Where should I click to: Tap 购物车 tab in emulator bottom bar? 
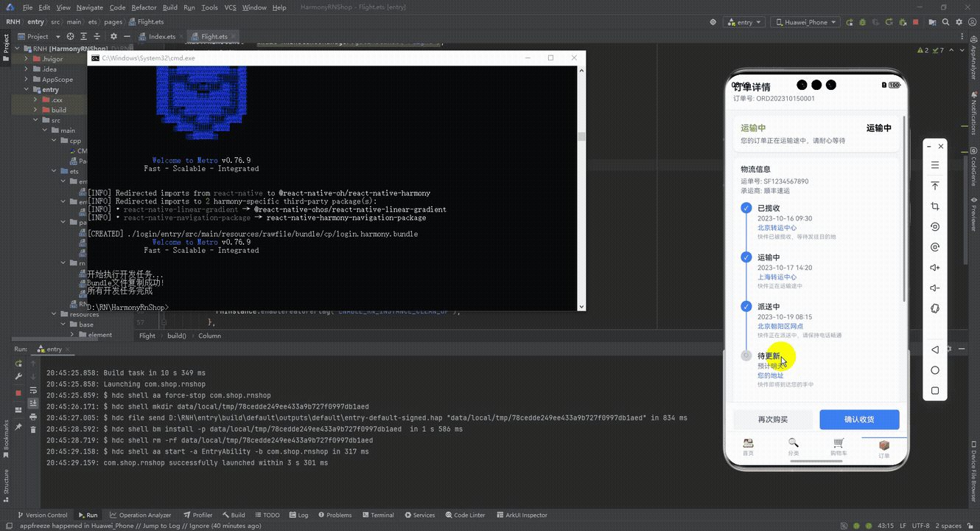coord(839,447)
